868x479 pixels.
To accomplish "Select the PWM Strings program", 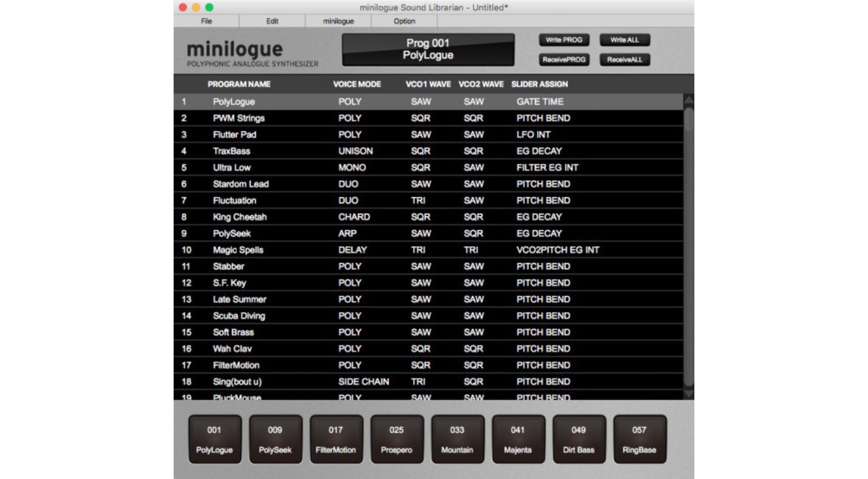I will coord(428,118).
